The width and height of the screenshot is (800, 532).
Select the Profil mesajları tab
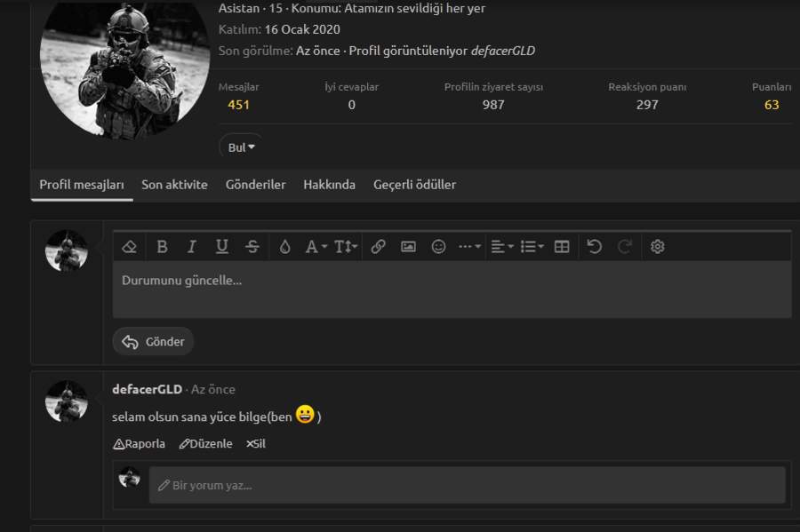click(82, 185)
